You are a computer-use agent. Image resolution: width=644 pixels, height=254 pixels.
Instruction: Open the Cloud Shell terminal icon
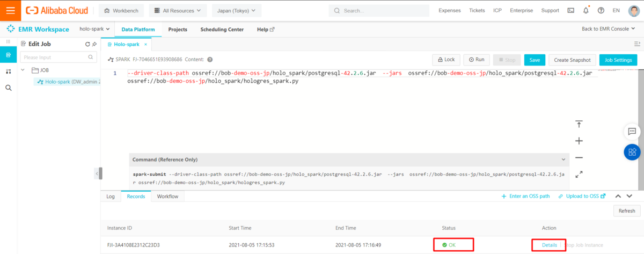coord(570,10)
